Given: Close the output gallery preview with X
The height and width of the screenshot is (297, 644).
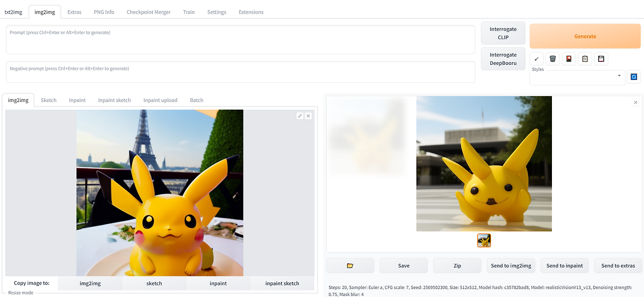Looking at the screenshot, I should tap(635, 103).
